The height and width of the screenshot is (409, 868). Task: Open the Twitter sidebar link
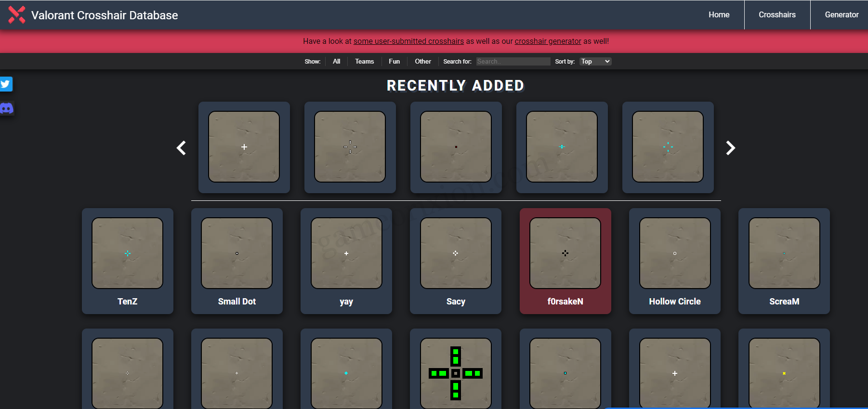point(6,84)
